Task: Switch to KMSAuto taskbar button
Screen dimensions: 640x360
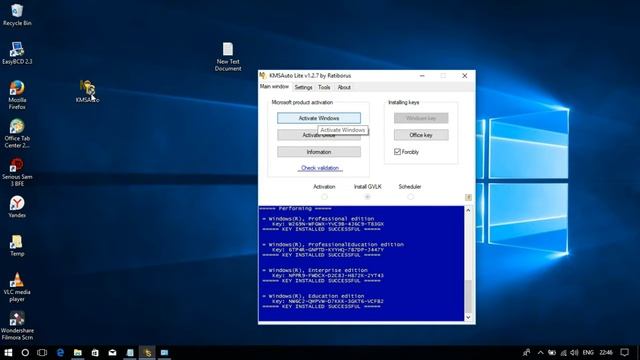Action: point(147,352)
